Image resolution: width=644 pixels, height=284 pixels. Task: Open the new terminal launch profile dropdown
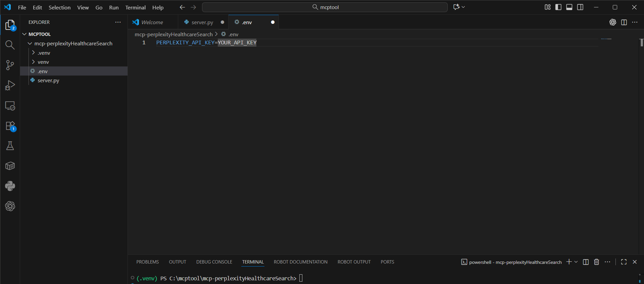pyautogui.click(x=576, y=262)
